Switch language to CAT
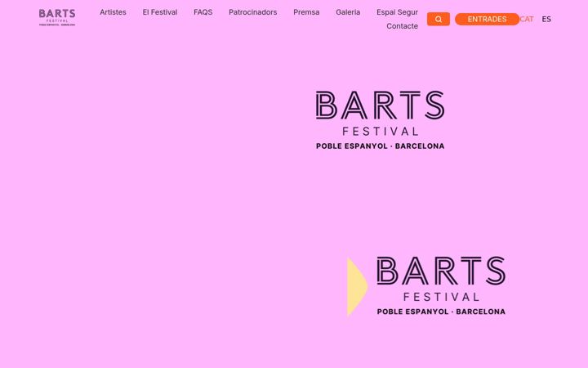The height and width of the screenshot is (368, 588). (527, 19)
